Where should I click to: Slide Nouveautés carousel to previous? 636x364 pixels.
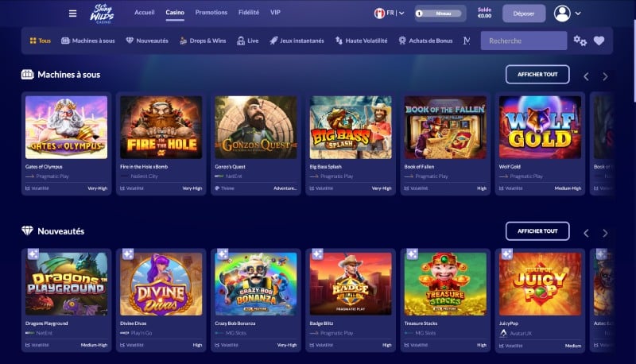pos(586,233)
